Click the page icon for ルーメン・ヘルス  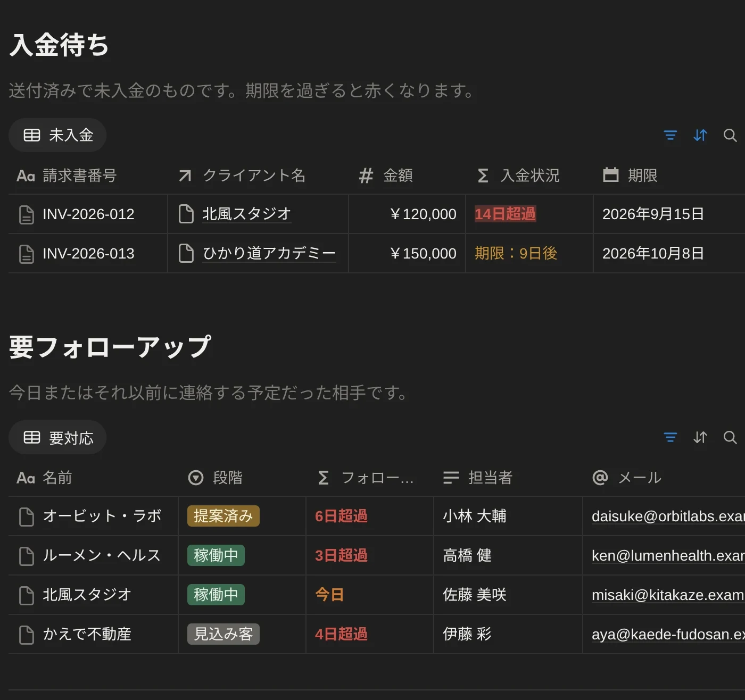click(x=27, y=556)
